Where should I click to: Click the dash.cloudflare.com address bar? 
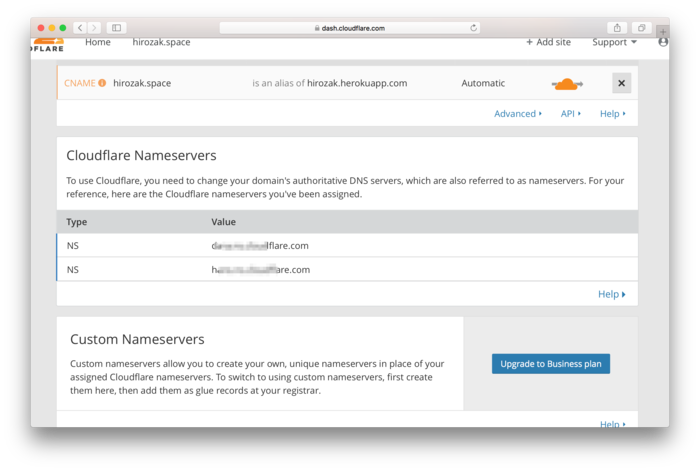pyautogui.click(x=350, y=28)
